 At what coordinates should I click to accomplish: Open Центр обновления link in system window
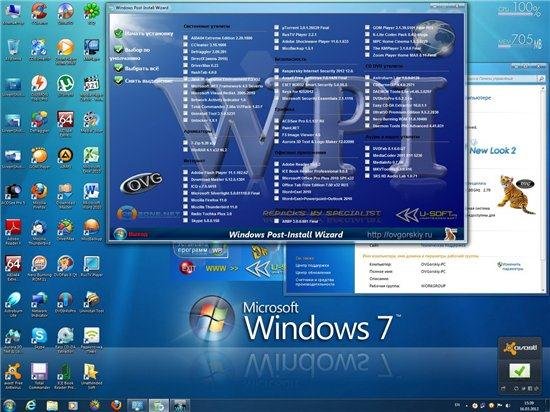[313, 272]
